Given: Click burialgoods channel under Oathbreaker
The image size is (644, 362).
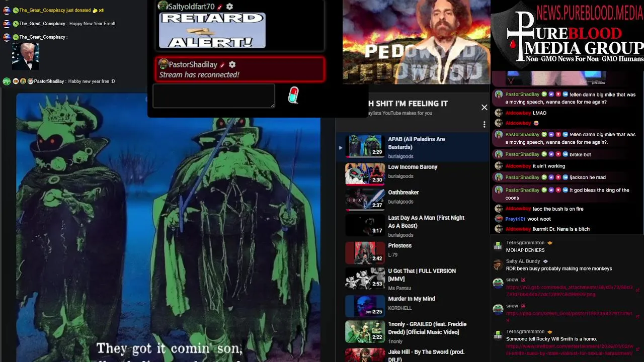Looking at the screenshot, I should click(400, 202).
